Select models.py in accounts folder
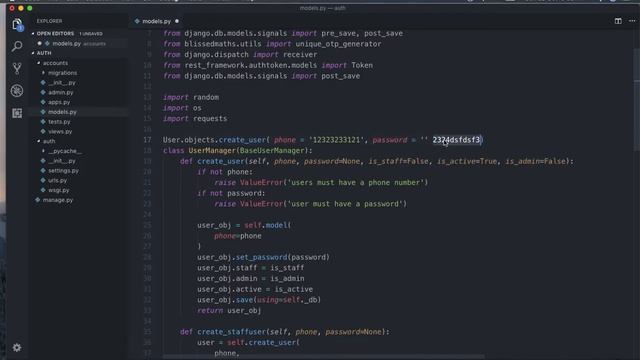 (x=62, y=112)
